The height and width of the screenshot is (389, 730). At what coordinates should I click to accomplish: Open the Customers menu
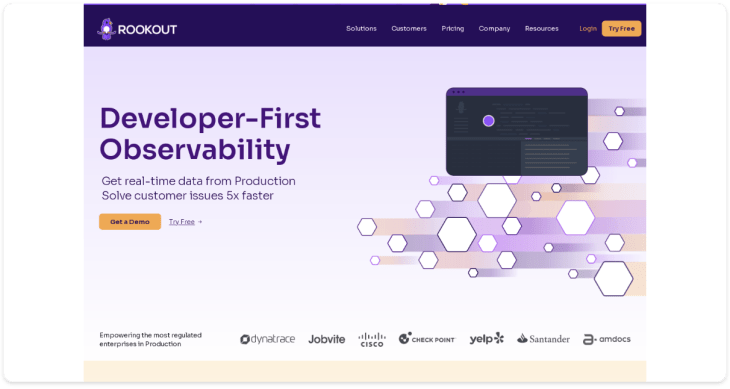point(409,28)
